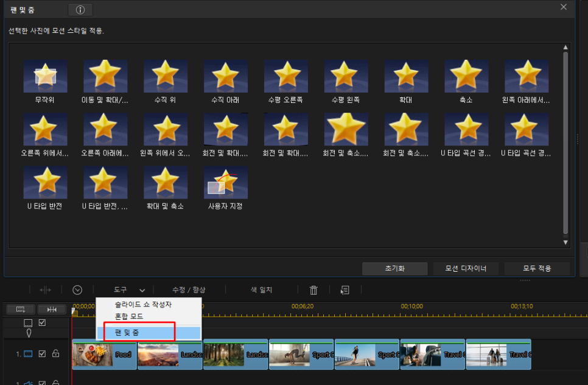The width and height of the screenshot is (588, 385).
Task: Click the trash delete icon in toolbar
Action: coord(313,290)
